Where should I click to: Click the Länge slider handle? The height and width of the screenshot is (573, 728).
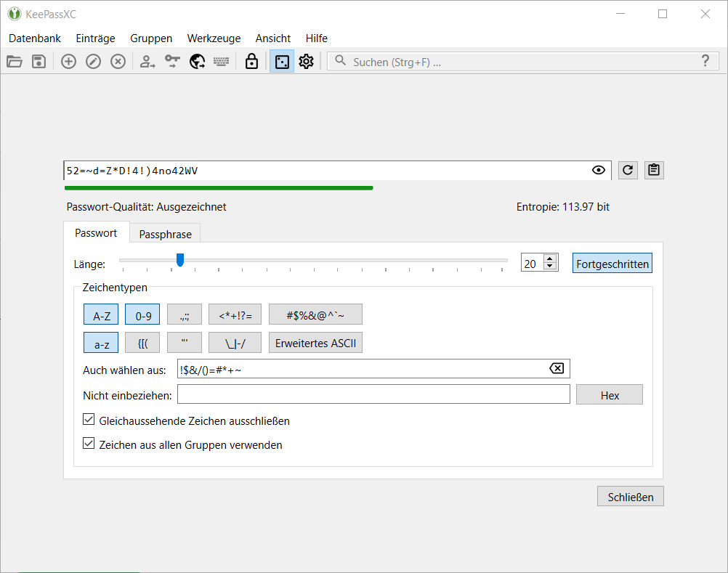180,260
